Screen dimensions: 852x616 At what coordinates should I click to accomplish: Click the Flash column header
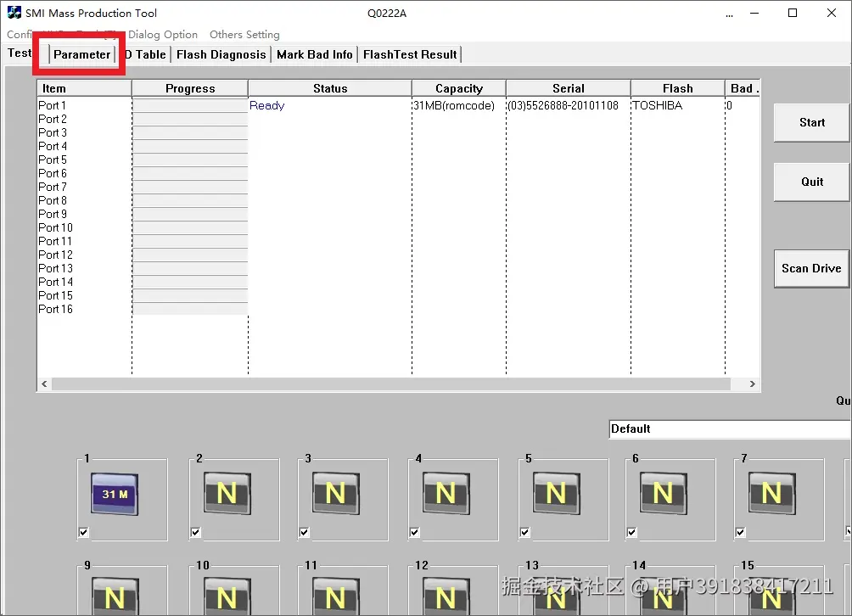[677, 88]
